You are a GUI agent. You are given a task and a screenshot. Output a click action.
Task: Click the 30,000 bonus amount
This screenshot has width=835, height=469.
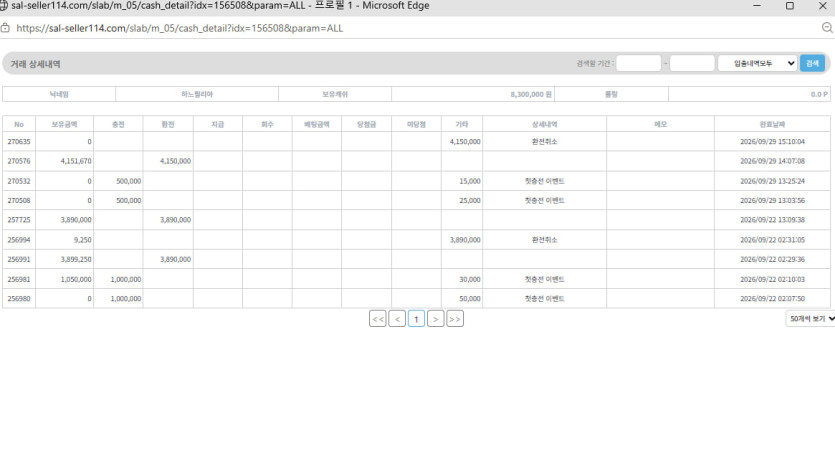[470, 279]
